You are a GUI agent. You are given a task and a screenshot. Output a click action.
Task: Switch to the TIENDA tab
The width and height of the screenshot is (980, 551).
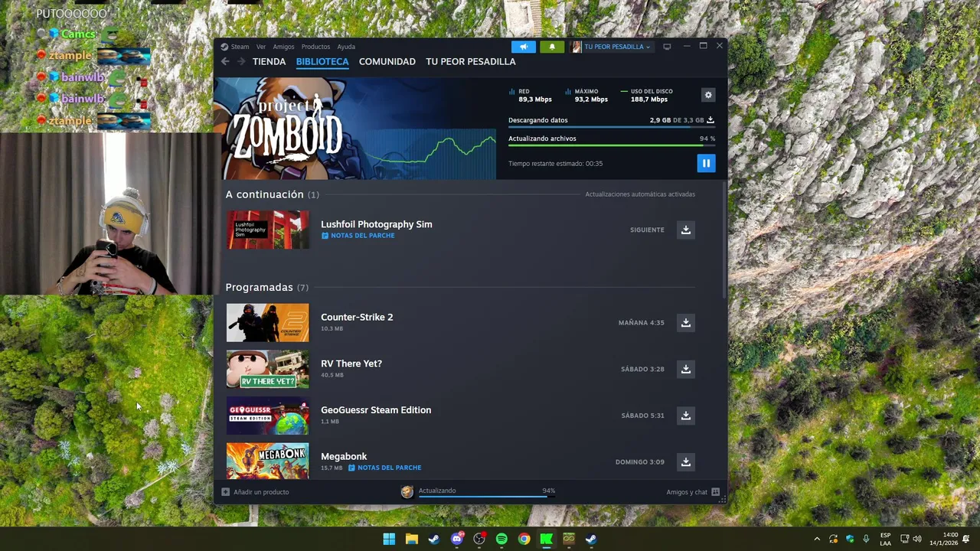tap(269, 61)
